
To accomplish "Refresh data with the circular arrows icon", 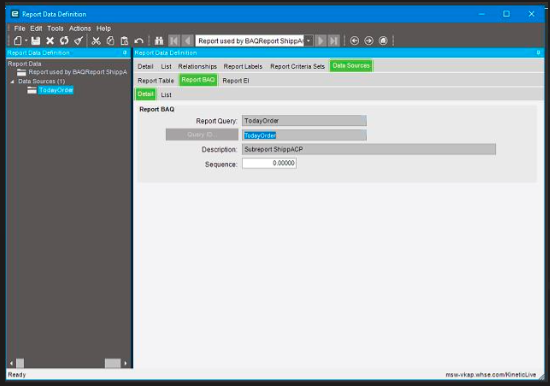I will pos(64,41).
